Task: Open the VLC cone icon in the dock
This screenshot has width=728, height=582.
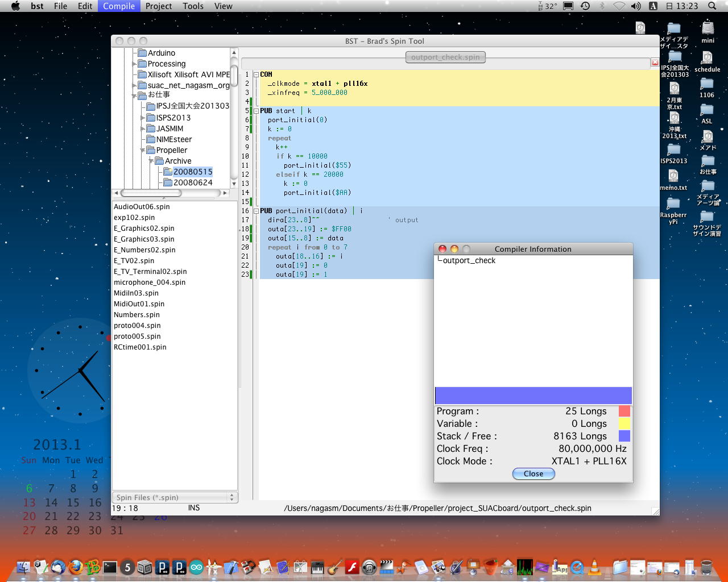Action: (x=594, y=567)
